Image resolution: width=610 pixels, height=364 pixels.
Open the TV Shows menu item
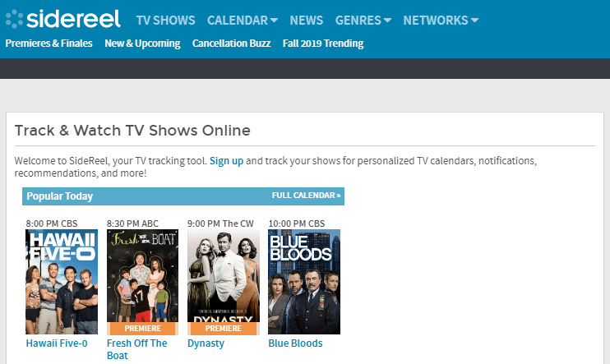click(165, 21)
